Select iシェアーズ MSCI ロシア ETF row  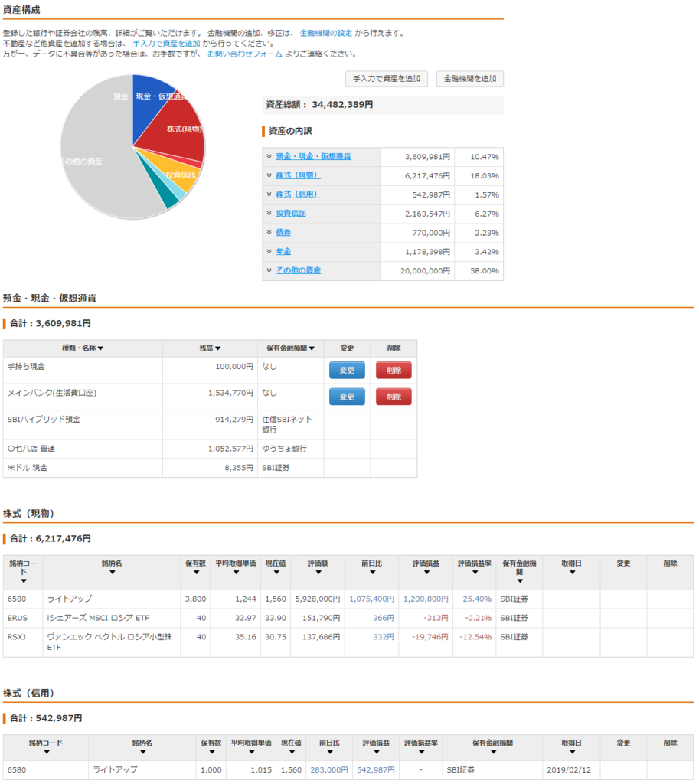(x=348, y=618)
